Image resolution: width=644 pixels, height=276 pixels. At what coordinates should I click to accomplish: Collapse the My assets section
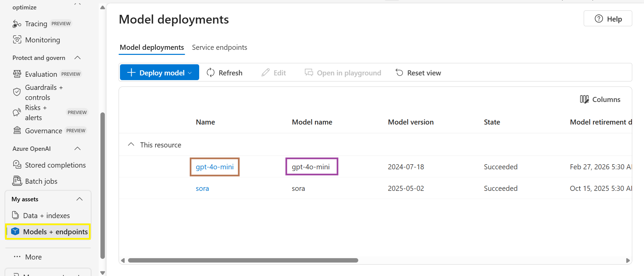click(80, 199)
